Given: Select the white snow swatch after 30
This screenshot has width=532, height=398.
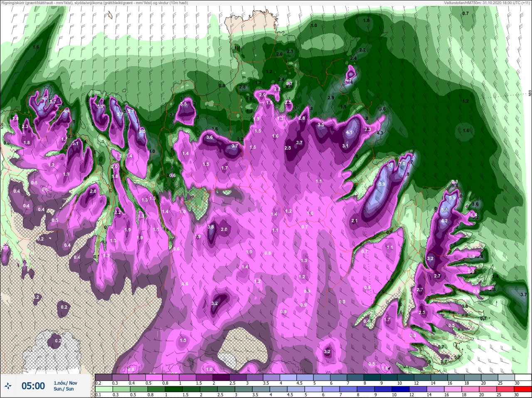Looking at the screenshot, I should tap(523, 377).
